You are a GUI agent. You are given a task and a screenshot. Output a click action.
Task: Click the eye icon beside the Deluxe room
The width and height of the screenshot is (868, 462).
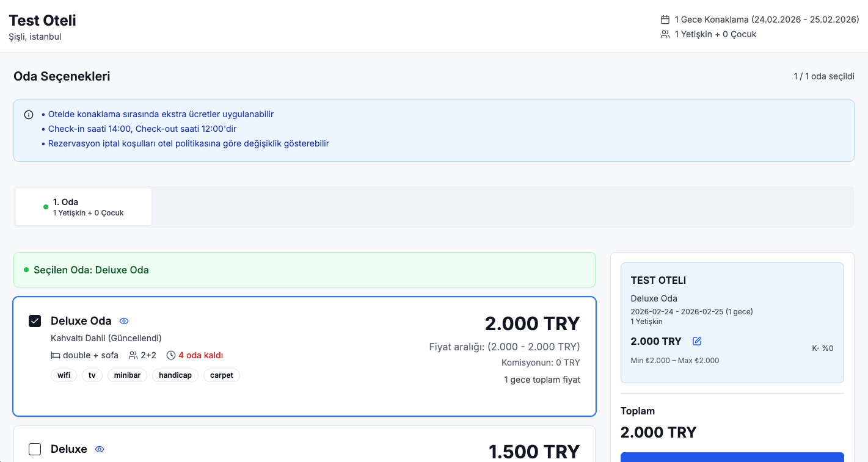(100, 449)
